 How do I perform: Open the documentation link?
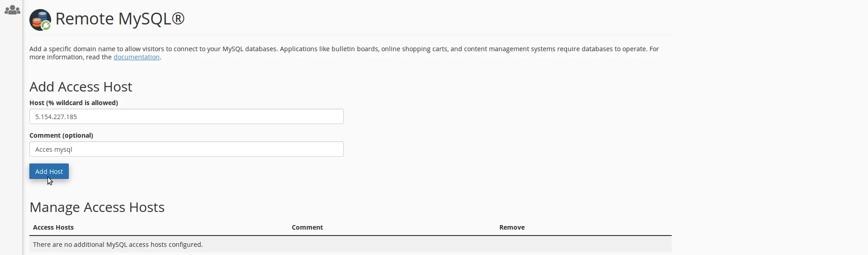136,57
